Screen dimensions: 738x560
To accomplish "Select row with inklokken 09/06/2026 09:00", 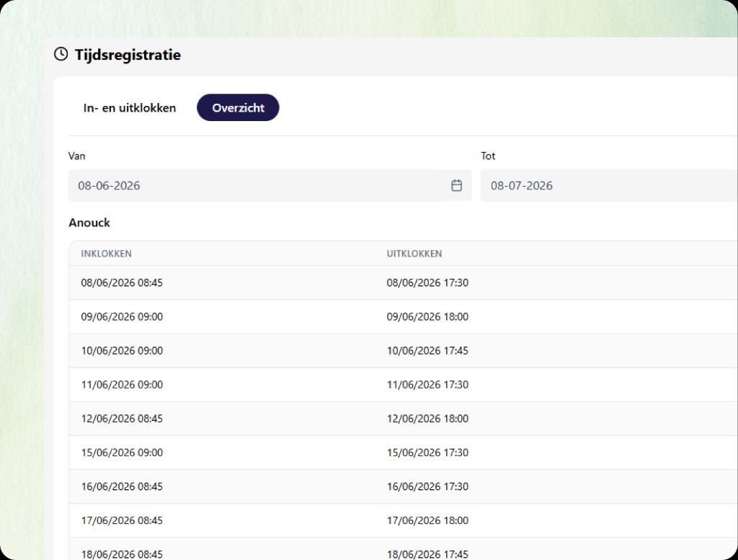I will [x=404, y=316].
